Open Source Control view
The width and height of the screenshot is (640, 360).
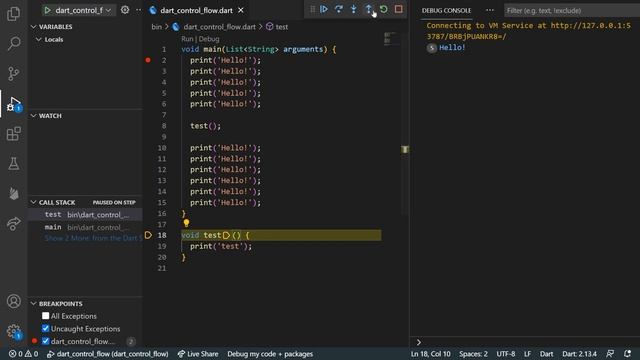[13, 73]
